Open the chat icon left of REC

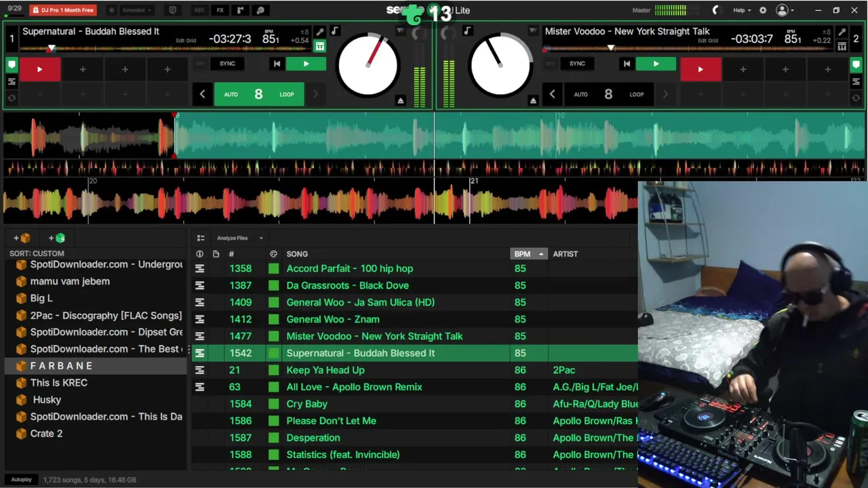coord(172,10)
